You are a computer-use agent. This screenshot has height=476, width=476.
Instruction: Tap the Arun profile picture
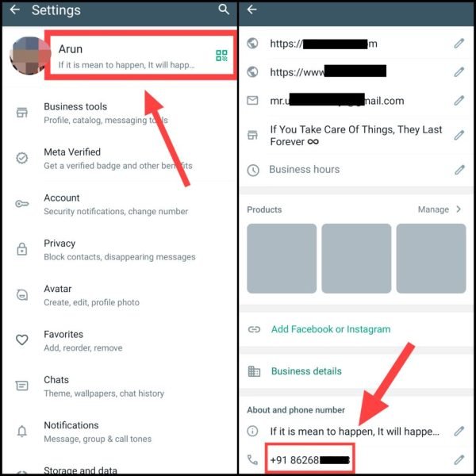click(x=30, y=56)
